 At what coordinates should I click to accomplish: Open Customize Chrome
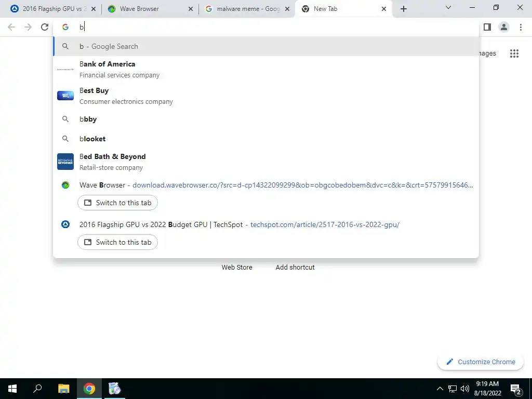tap(481, 362)
